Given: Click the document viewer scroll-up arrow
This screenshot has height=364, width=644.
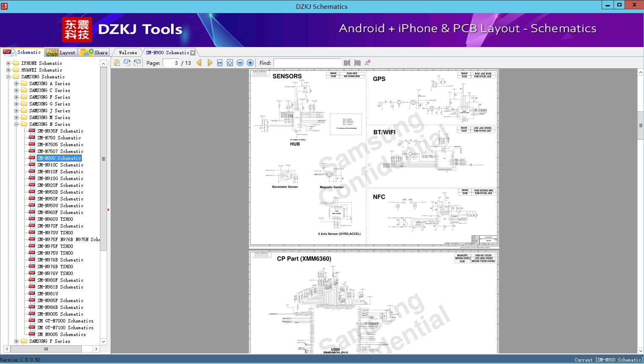Looking at the screenshot, I should [640, 72].
